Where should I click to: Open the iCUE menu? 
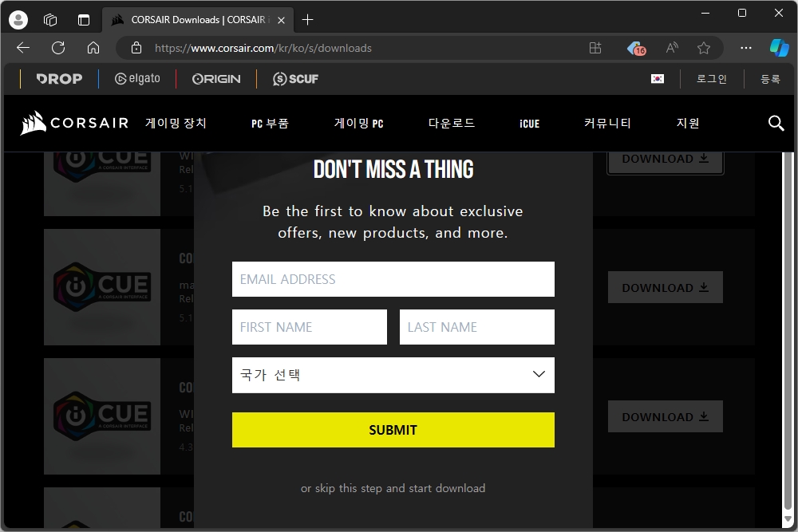coord(529,124)
